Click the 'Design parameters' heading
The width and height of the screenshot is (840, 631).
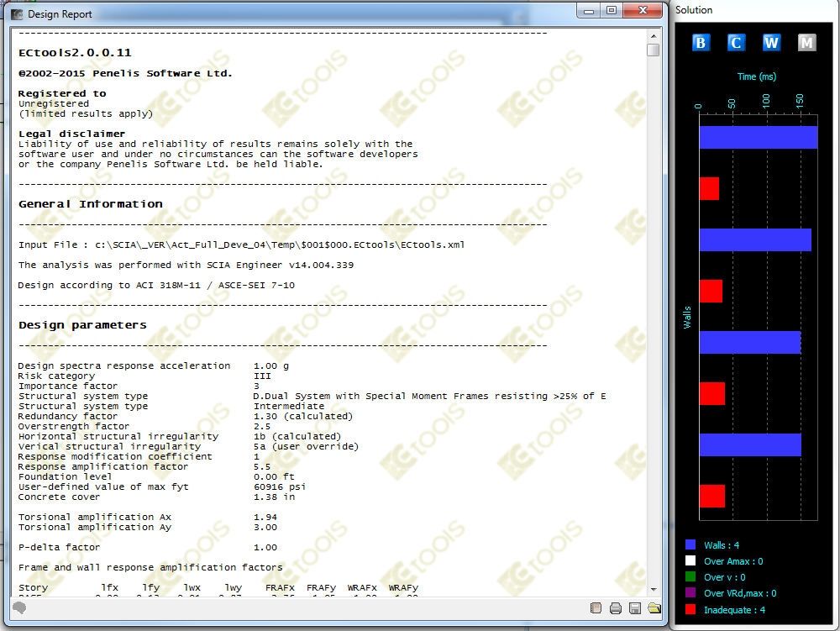(x=82, y=325)
